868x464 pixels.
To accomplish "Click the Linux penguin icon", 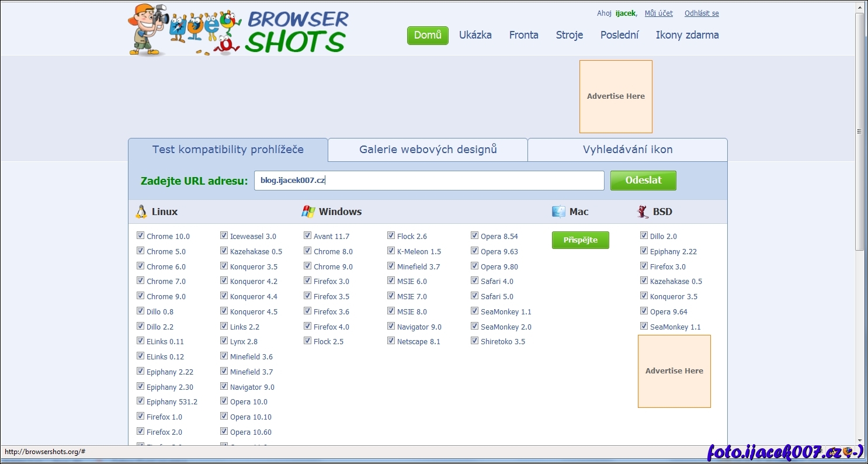I will 141,212.
